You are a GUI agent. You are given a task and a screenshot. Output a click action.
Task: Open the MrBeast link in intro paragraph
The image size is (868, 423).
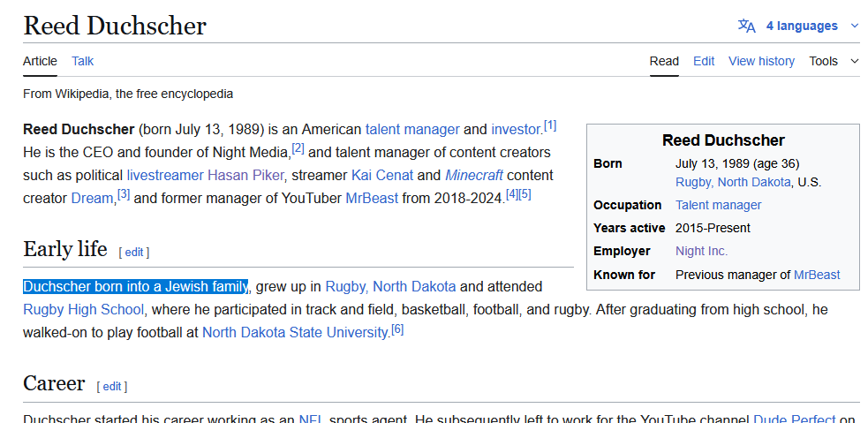[372, 198]
